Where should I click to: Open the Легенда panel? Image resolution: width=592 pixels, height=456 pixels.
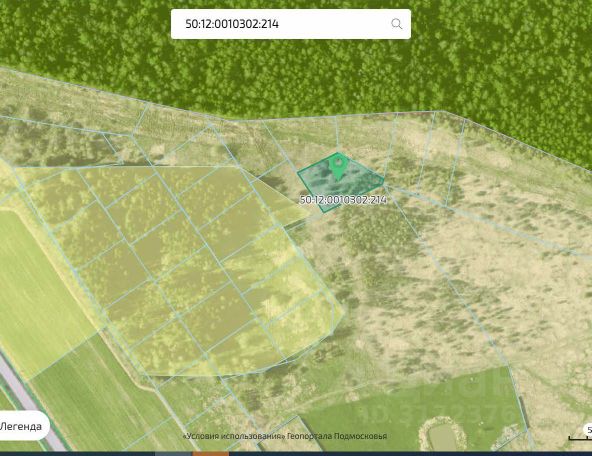point(23,427)
